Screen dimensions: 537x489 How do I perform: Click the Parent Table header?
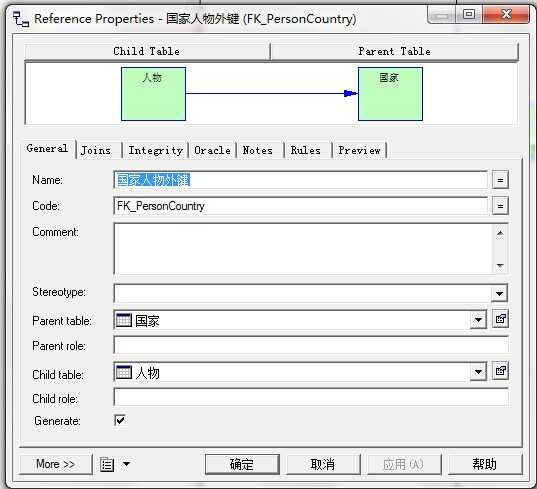395,51
